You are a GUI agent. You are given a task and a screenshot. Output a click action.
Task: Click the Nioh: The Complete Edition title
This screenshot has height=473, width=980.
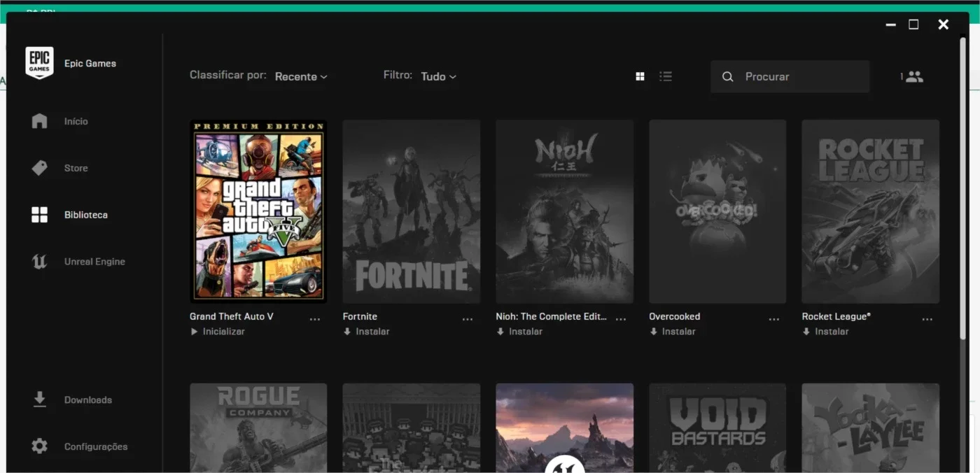click(x=552, y=316)
